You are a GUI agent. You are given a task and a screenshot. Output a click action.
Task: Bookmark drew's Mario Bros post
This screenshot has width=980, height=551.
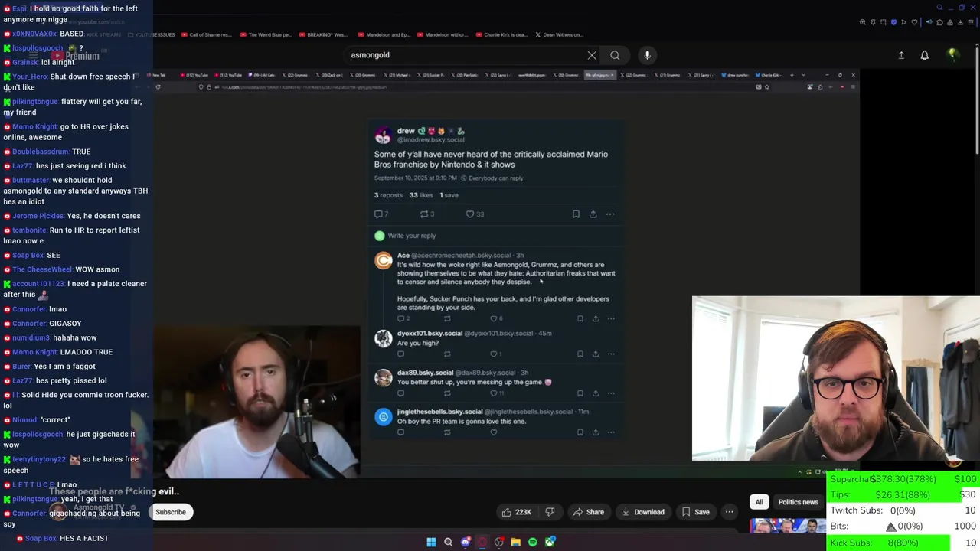tap(576, 214)
